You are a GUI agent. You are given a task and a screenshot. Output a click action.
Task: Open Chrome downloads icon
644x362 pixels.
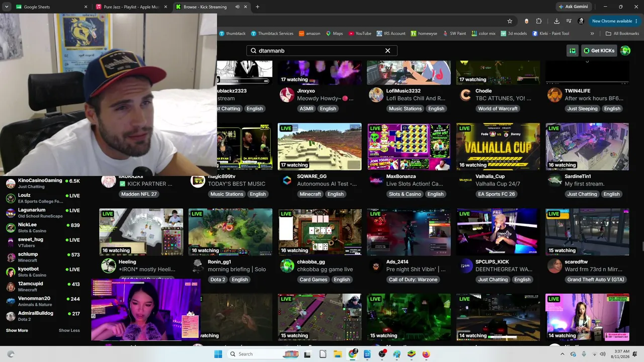tap(556, 21)
